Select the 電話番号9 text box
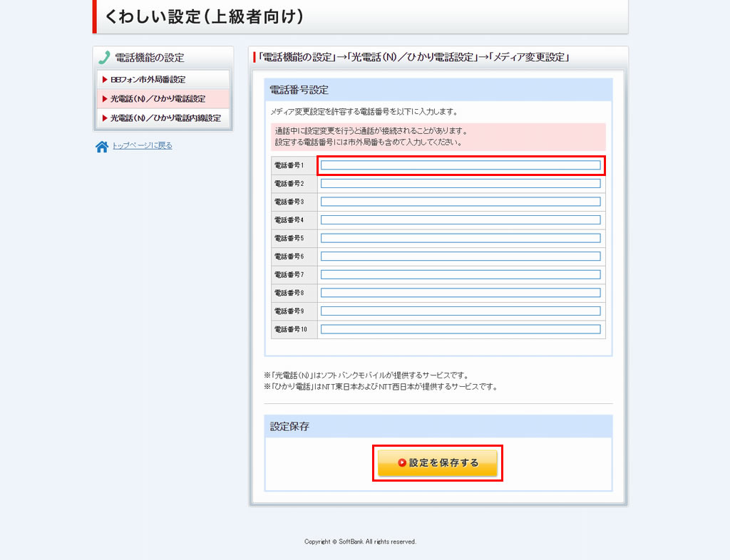This screenshot has width=730, height=560. point(461,311)
